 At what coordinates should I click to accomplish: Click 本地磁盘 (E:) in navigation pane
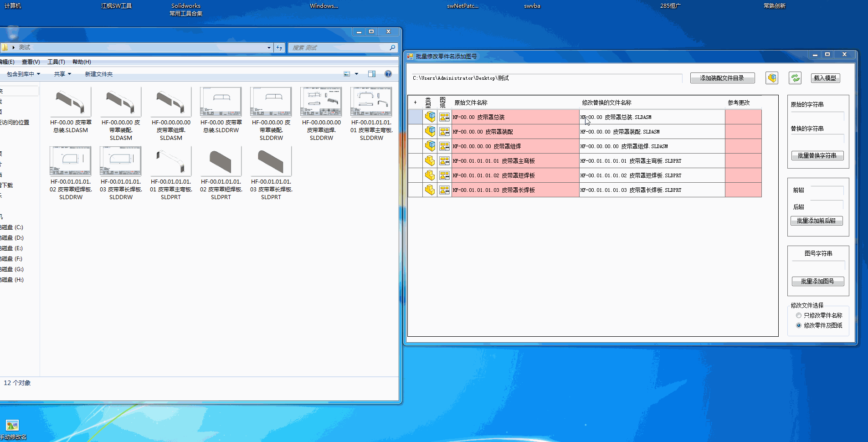pos(12,248)
